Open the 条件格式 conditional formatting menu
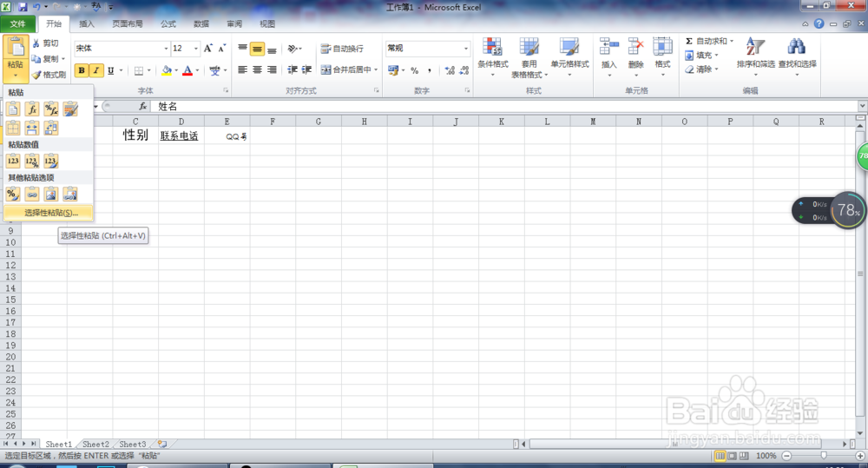 pyautogui.click(x=493, y=57)
